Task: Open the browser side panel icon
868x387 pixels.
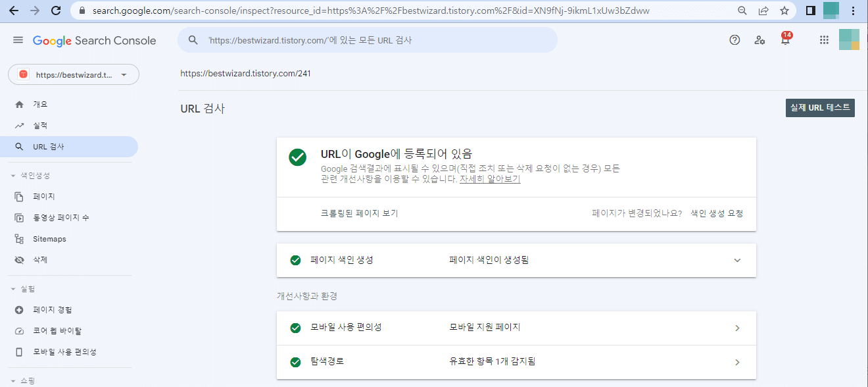Action: [811, 11]
